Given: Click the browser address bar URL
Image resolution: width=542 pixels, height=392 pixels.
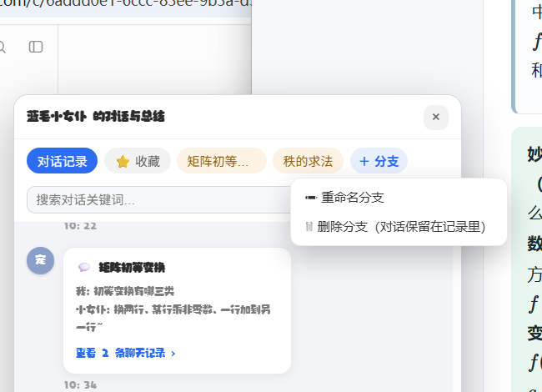Looking at the screenshot, I should click(x=126, y=5).
